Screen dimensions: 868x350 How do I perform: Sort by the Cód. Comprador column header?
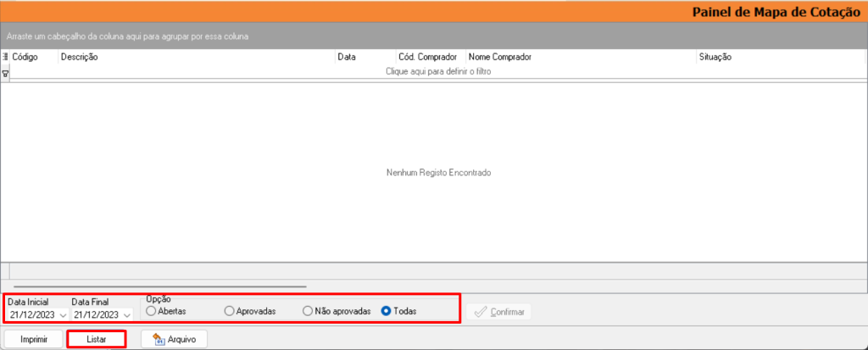pyautogui.click(x=431, y=57)
